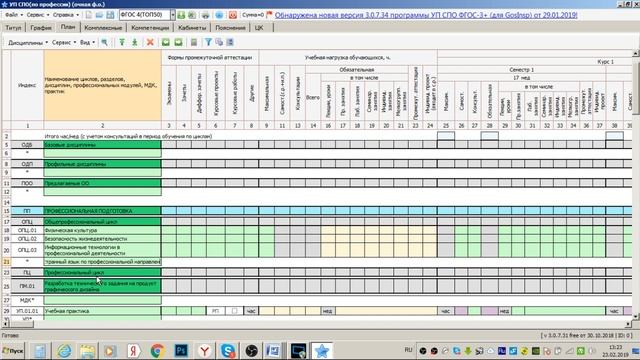Select the План tab
The width and height of the screenshot is (640, 360).
(68, 27)
